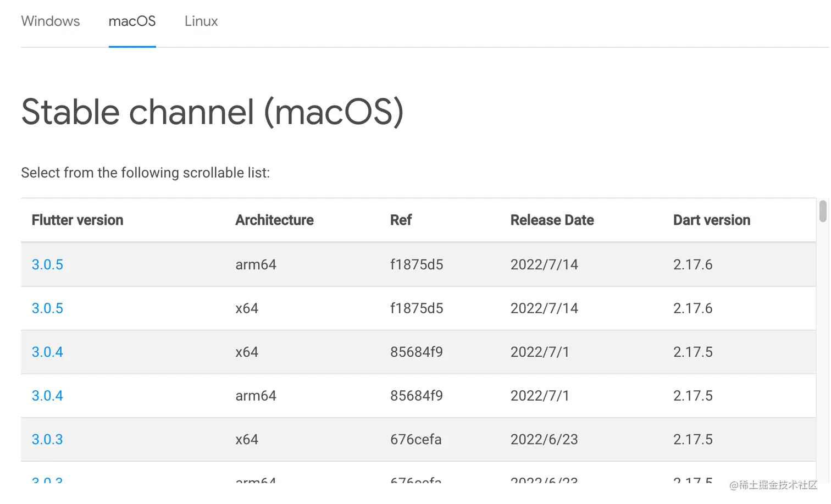Open Flutter 3.0.5 link in arm64 row
This screenshot has width=831, height=504.
(47, 264)
